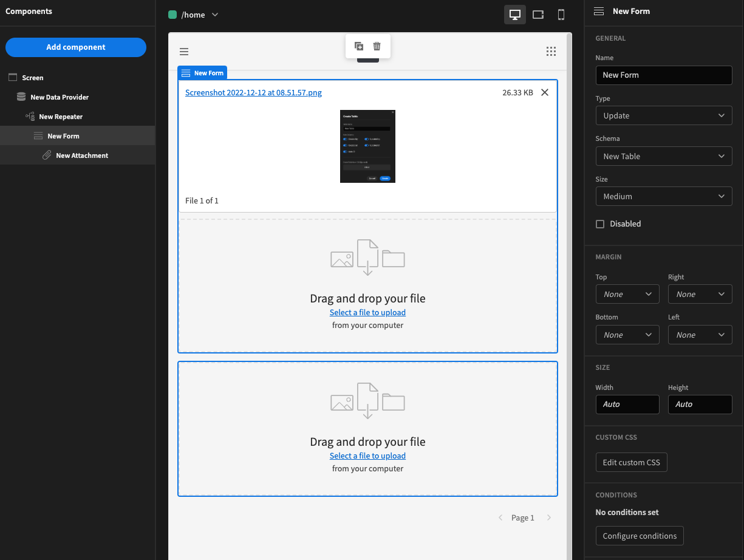Switch to mobile preview mode

[561, 15]
